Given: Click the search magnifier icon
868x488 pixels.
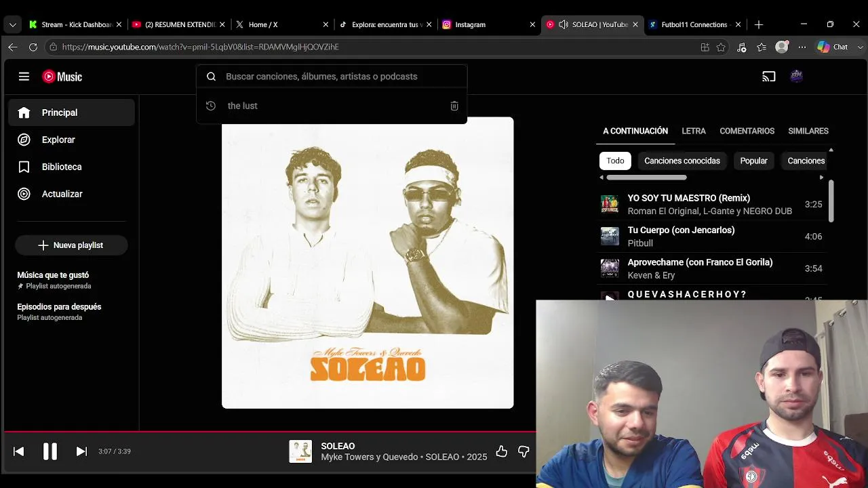Looking at the screenshot, I should coord(211,77).
